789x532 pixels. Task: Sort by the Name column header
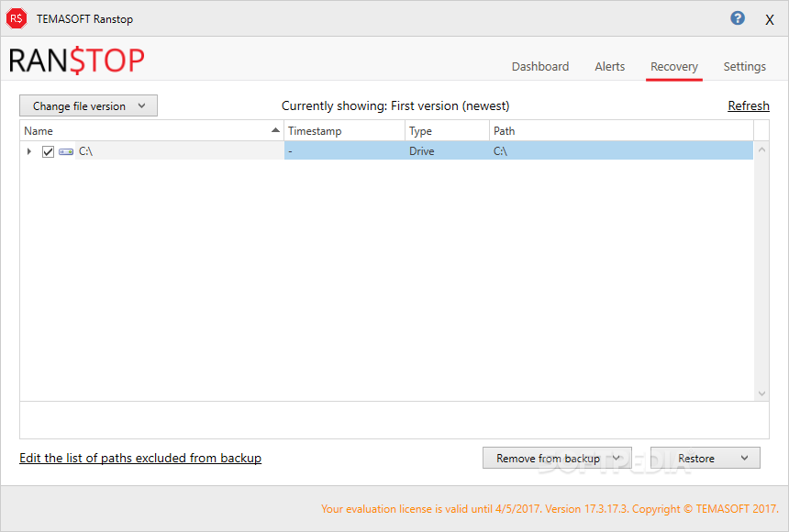[152, 131]
